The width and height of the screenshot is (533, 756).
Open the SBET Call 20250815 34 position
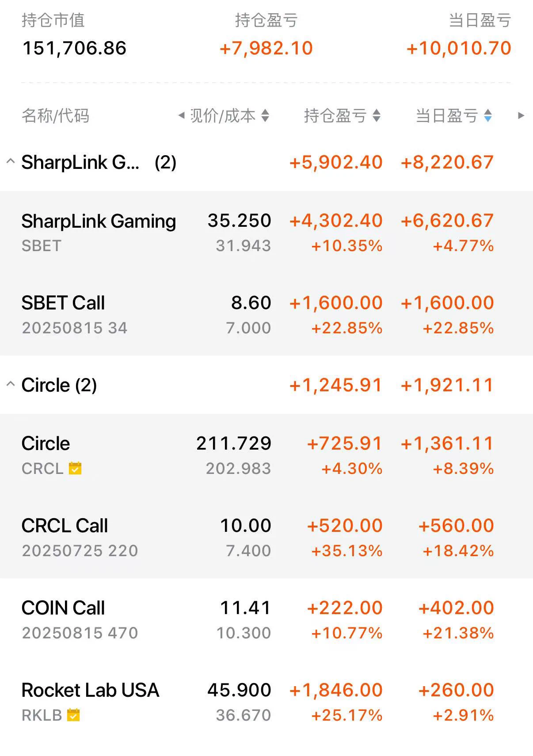coord(266,314)
